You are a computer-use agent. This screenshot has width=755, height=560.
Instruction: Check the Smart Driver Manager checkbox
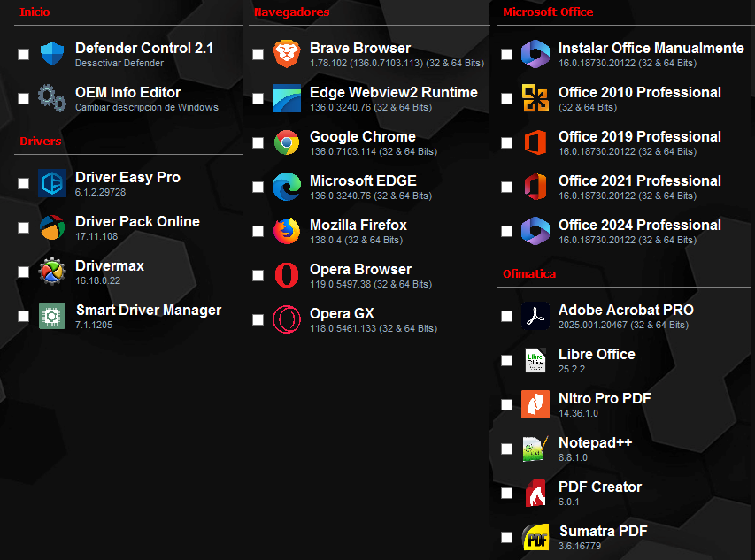(x=23, y=317)
